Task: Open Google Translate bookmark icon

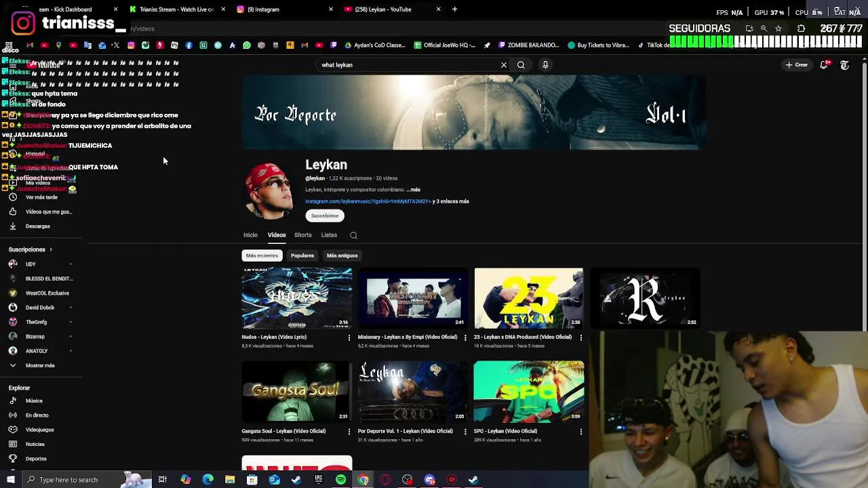Action: click(87, 45)
